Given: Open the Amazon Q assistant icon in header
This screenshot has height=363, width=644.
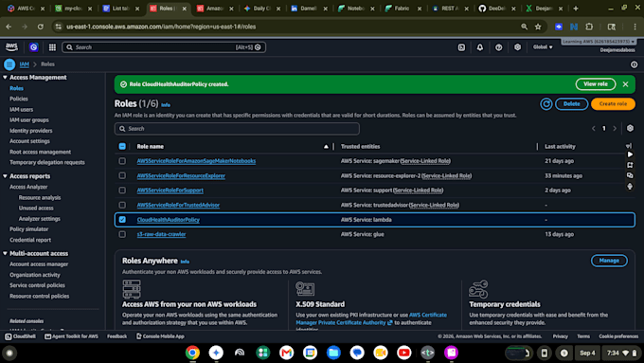Looking at the screenshot, I should [x=34, y=47].
